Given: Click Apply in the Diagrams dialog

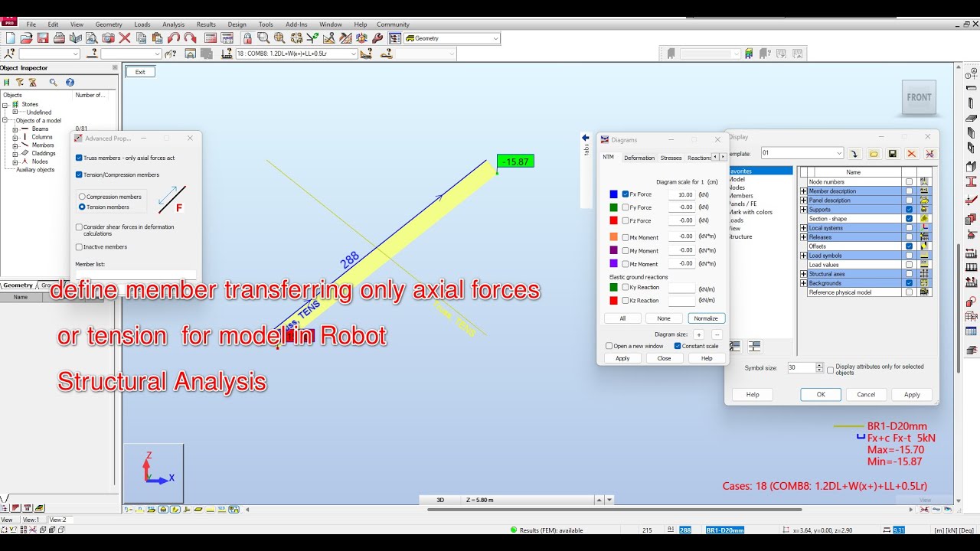Looking at the screenshot, I should point(622,358).
